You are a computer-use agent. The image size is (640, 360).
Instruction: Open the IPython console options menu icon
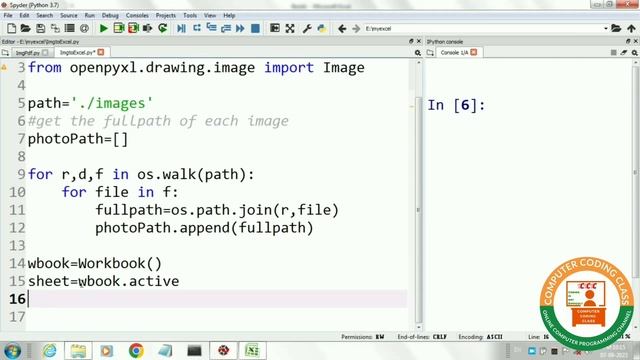pyautogui.click(x=635, y=53)
